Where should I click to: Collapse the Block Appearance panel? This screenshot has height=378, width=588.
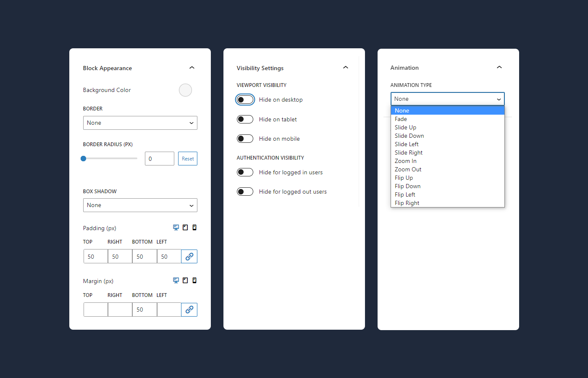coord(192,68)
